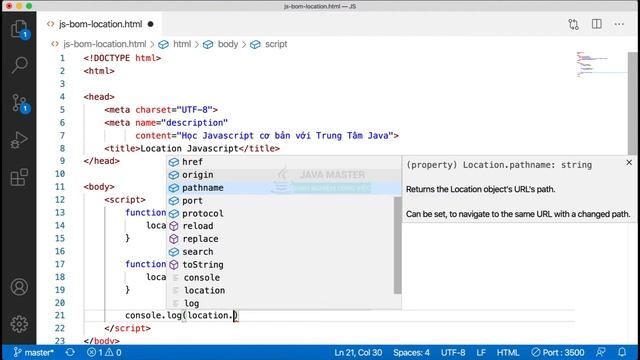Click HTML language mode in status bar

tap(508, 352)
